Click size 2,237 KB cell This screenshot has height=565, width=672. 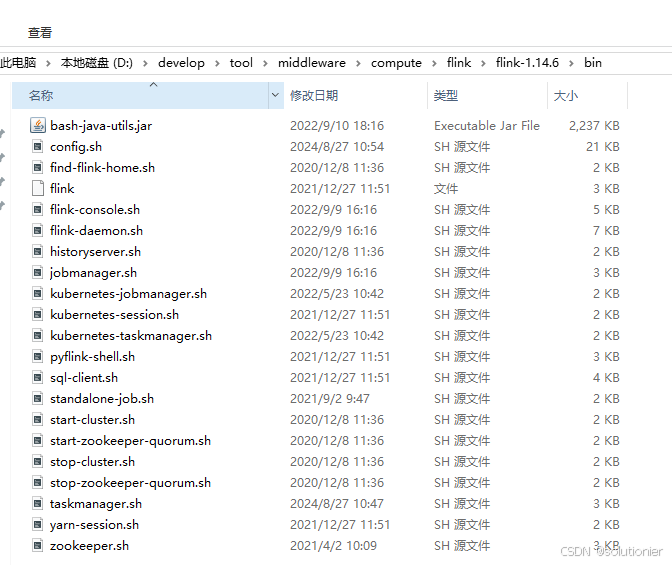[594, 126]
